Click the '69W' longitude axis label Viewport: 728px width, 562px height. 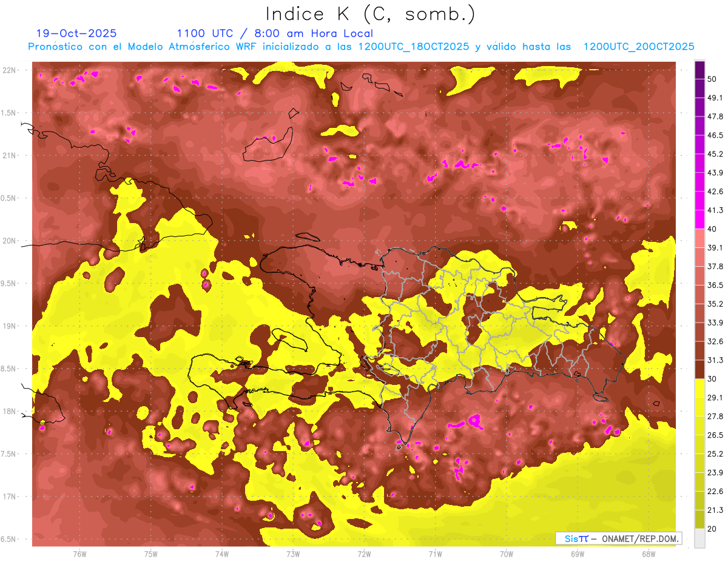578,554
